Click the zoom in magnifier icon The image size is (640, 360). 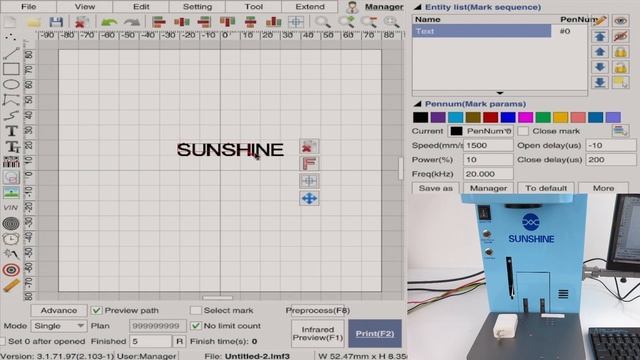point(347,22)
